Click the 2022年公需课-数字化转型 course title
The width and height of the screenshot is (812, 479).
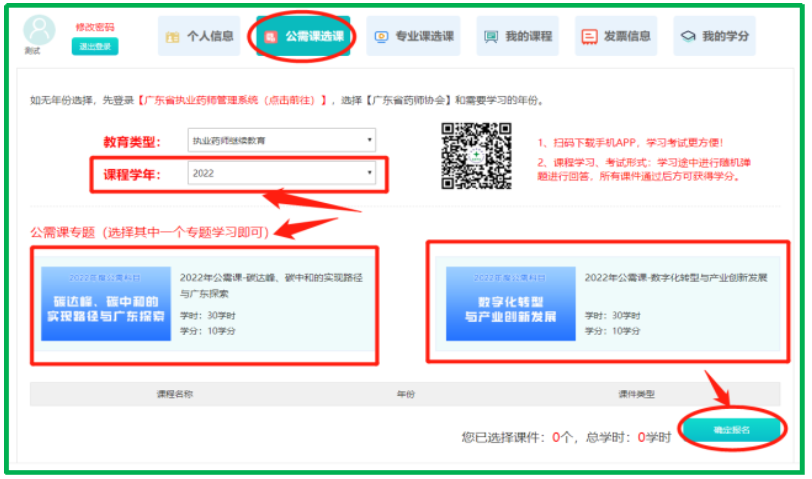click(675, 277)
